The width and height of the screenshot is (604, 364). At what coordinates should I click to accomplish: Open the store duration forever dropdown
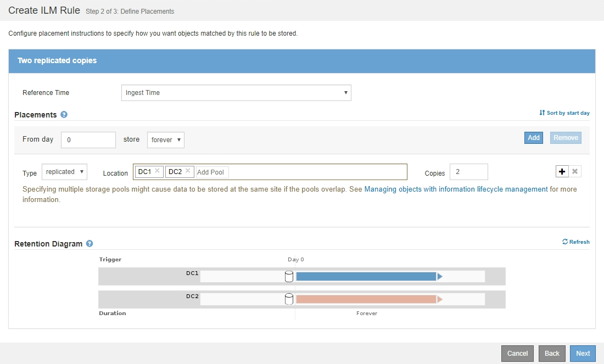tap(165, 140)
